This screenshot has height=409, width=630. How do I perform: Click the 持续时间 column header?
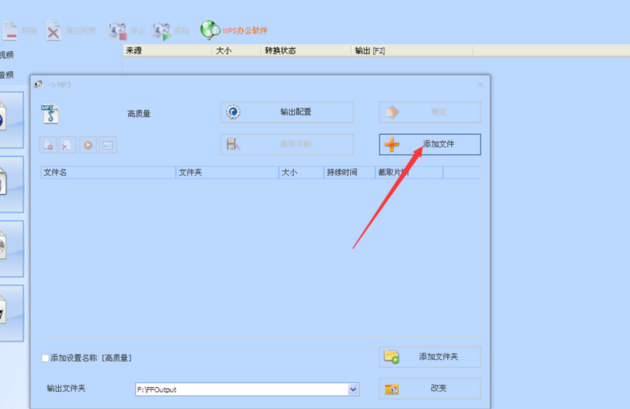tap(349, 172)
